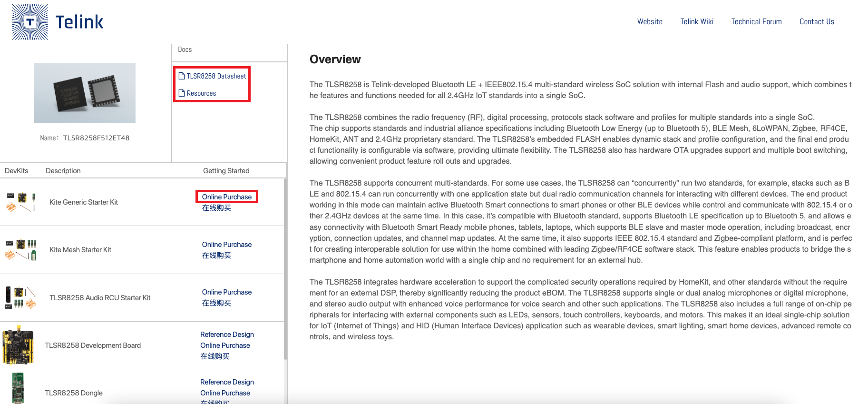Select the Kite Generic Starter Kit description
This screenshot has height=404, width=868.
point(84,202)
